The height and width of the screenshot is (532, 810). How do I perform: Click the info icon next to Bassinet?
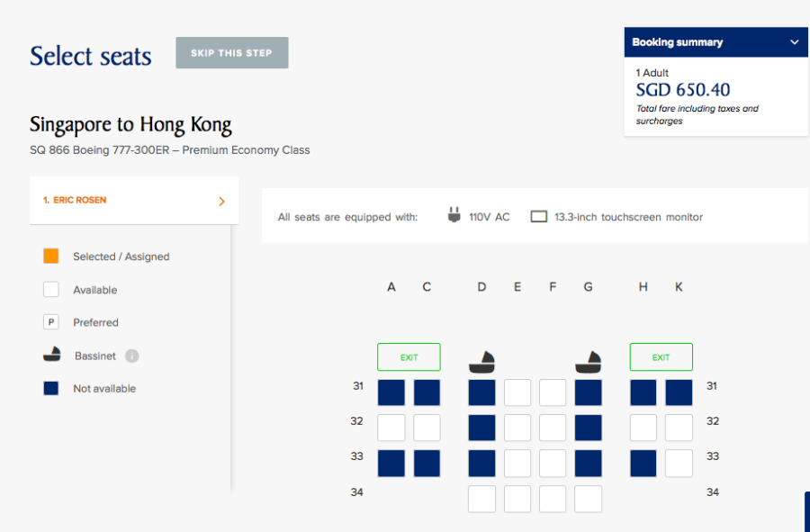(x=131, y=356)
